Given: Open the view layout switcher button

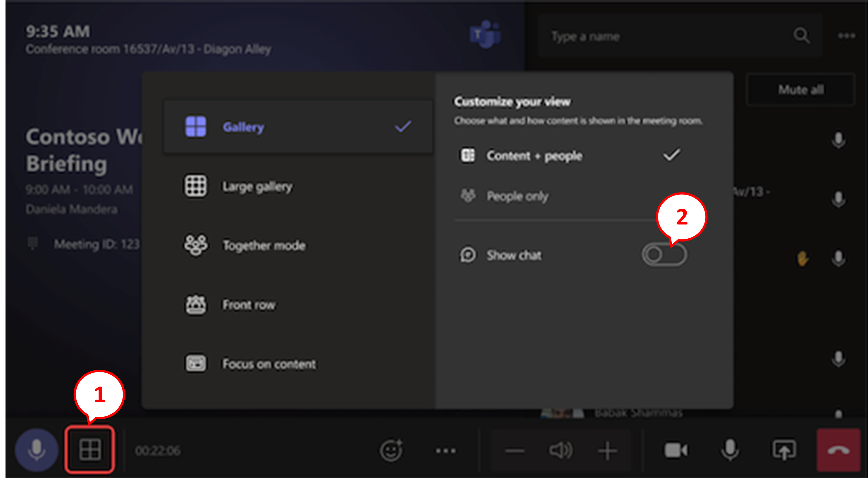Looking at the screenshot, I should [x=90, y=450].
